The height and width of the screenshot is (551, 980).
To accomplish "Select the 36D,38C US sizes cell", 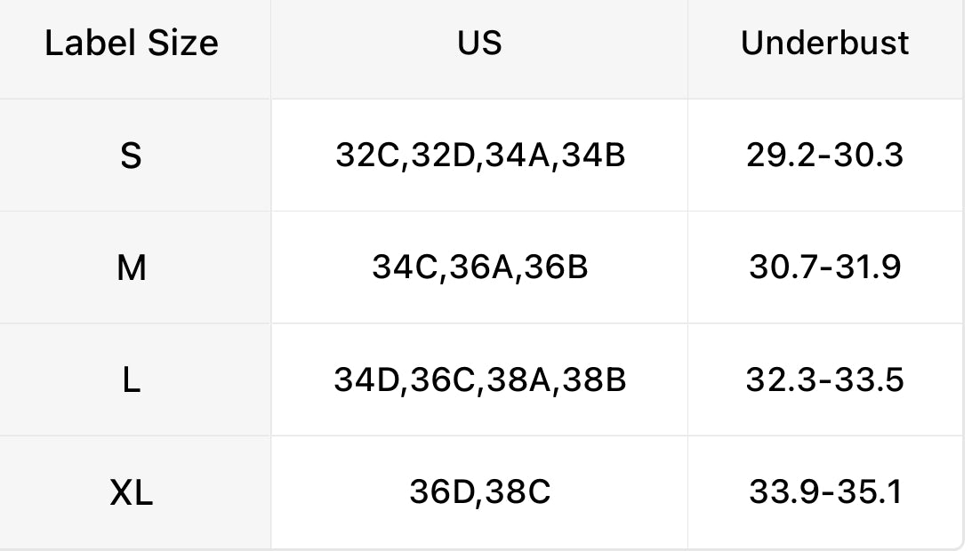I will (x=479, y=492).
